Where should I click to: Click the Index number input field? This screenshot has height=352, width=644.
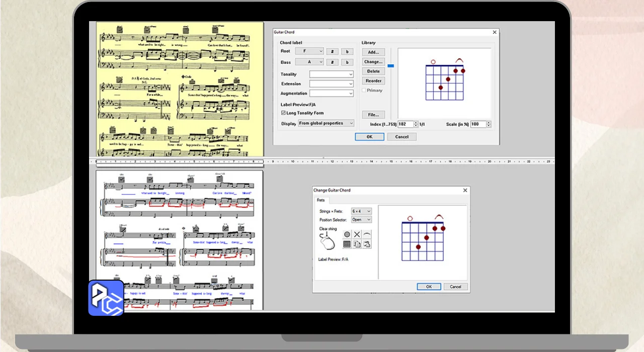405,124
